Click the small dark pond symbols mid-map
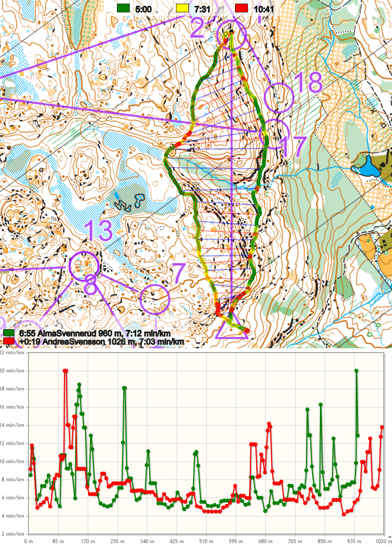The height and width of the screenshot is (547, 392). [130, 202]
